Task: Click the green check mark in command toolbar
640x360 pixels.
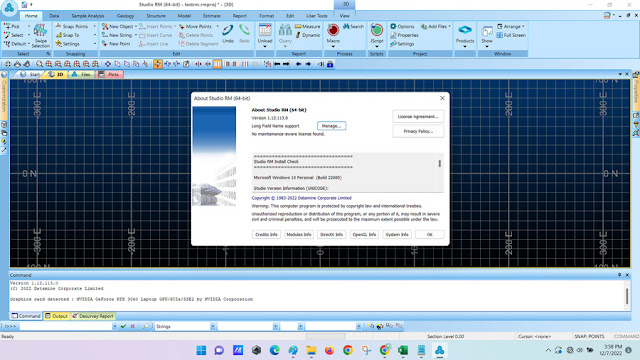Action: pos(123,326)
